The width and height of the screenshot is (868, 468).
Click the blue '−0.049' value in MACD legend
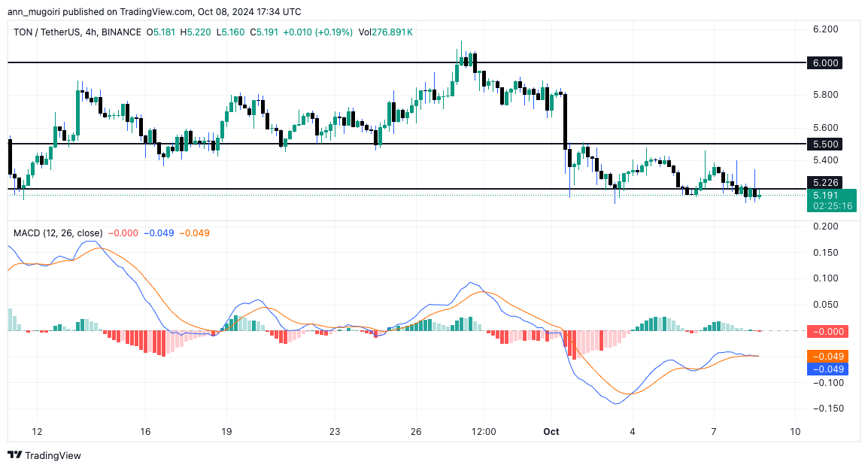[159, 233]
